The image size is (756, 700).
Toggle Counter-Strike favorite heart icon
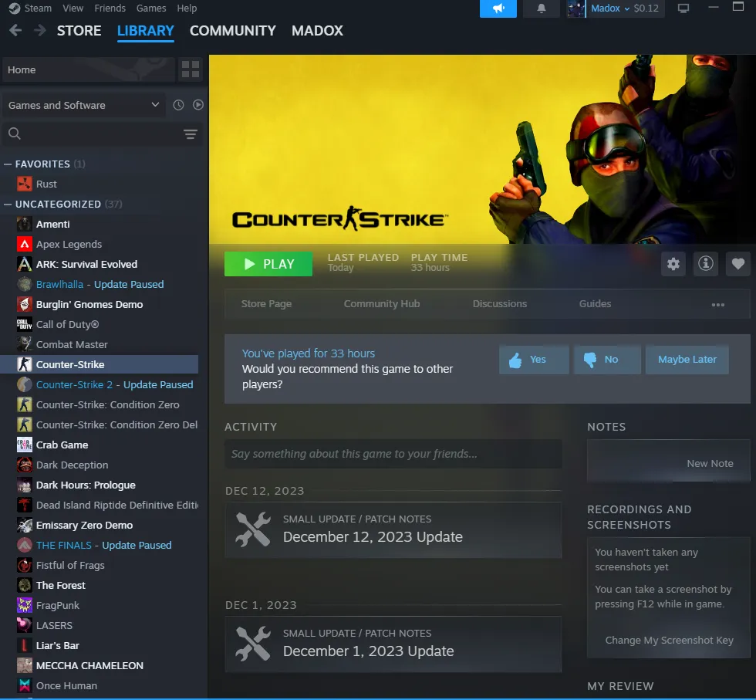coord(737,264)
